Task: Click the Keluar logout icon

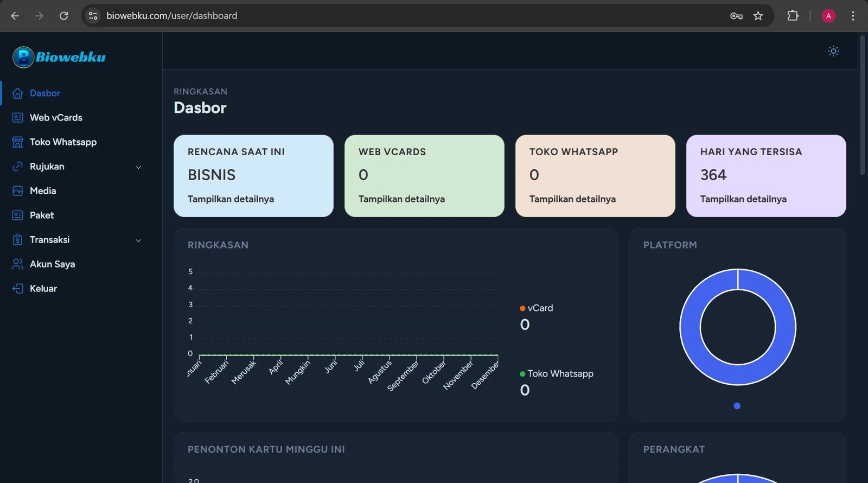Action: (x=18, y=289)
